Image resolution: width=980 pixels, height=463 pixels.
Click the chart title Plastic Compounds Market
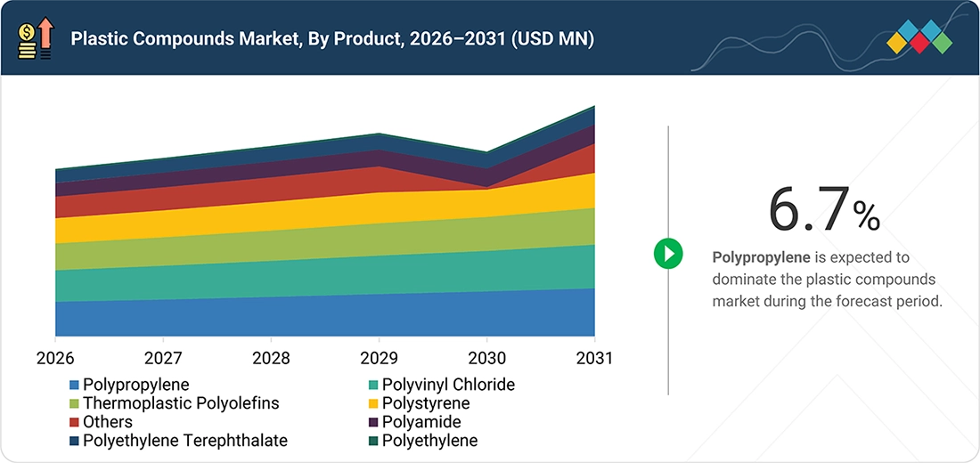click(332, 39)
